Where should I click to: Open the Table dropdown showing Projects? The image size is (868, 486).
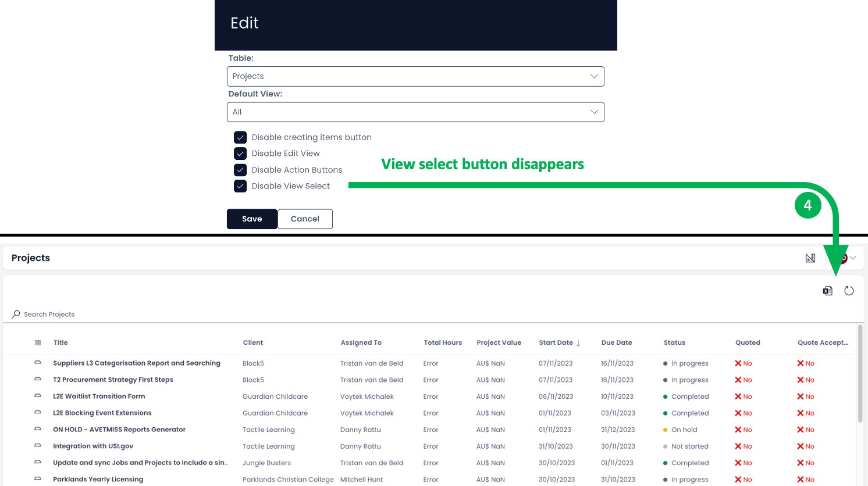415,76
